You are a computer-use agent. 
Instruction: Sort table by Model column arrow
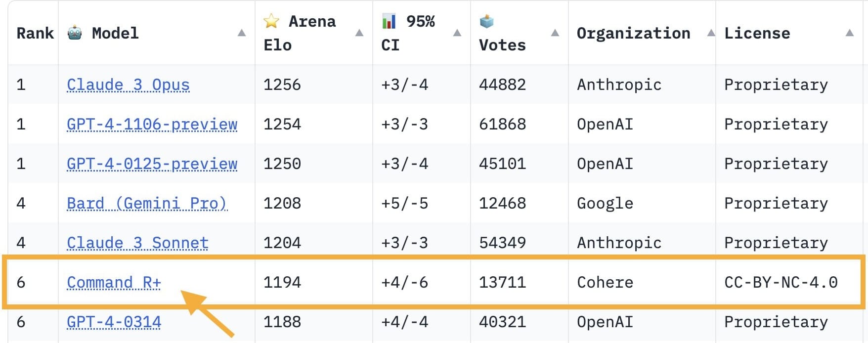click(x=242, y=33)
